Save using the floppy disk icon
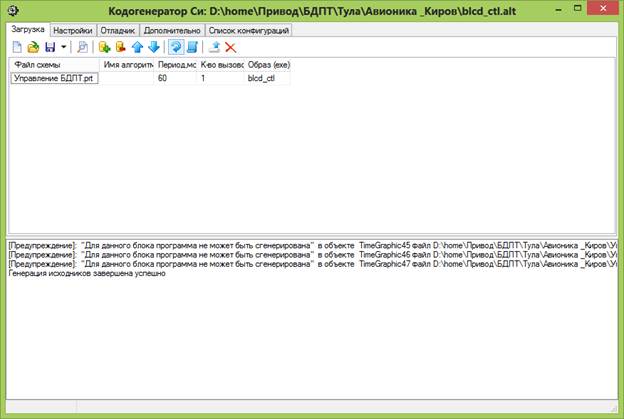 point(49,47)
